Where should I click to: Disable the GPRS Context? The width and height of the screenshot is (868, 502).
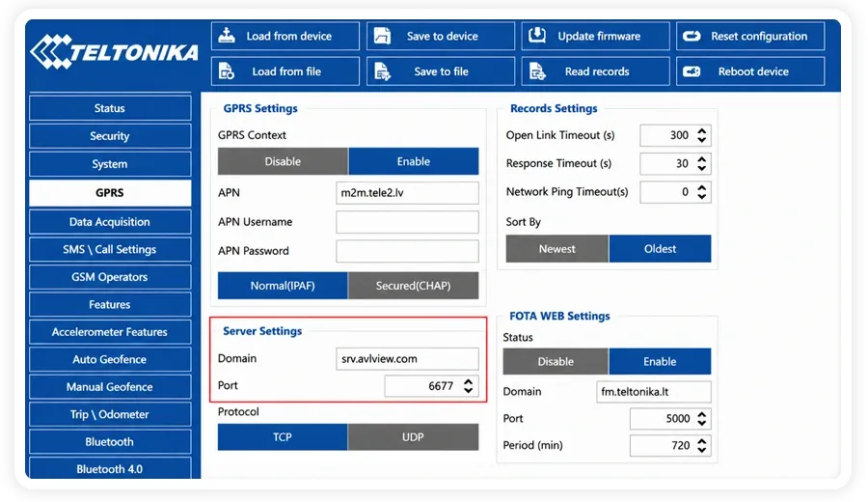[x=283, y=161]
